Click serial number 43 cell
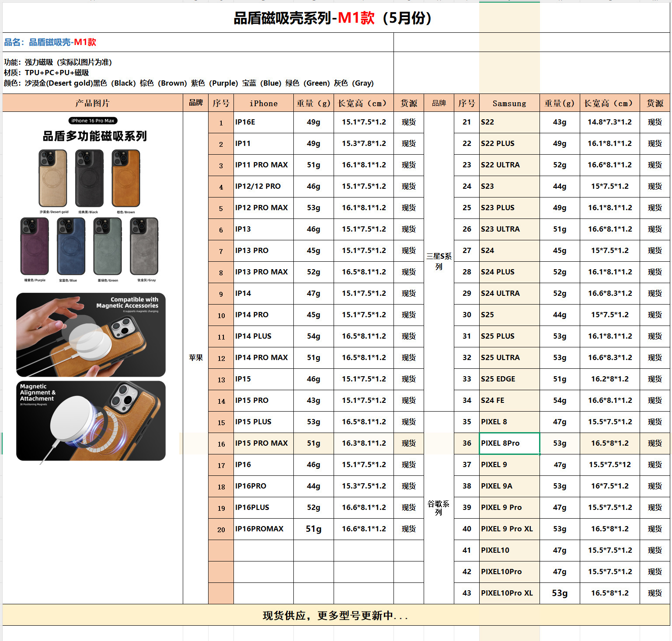 tap(467, 593)
